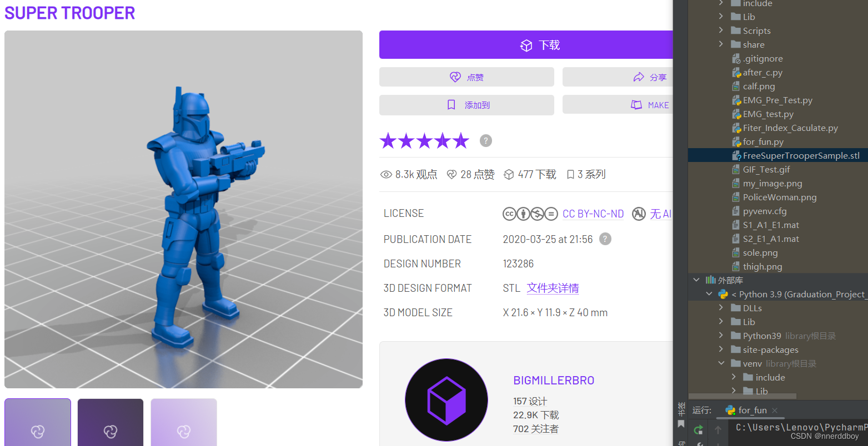Close the for_fun run tab

pos(775,410)
